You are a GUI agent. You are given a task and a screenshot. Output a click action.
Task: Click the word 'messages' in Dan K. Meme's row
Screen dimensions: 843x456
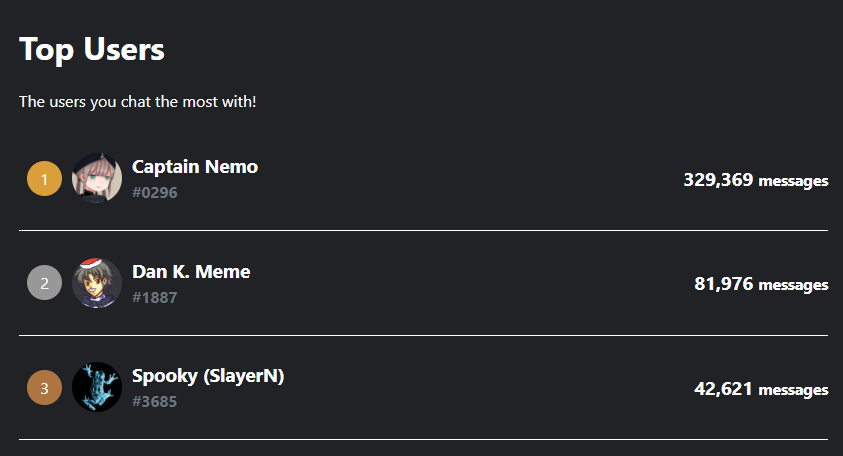click(794, 286)
